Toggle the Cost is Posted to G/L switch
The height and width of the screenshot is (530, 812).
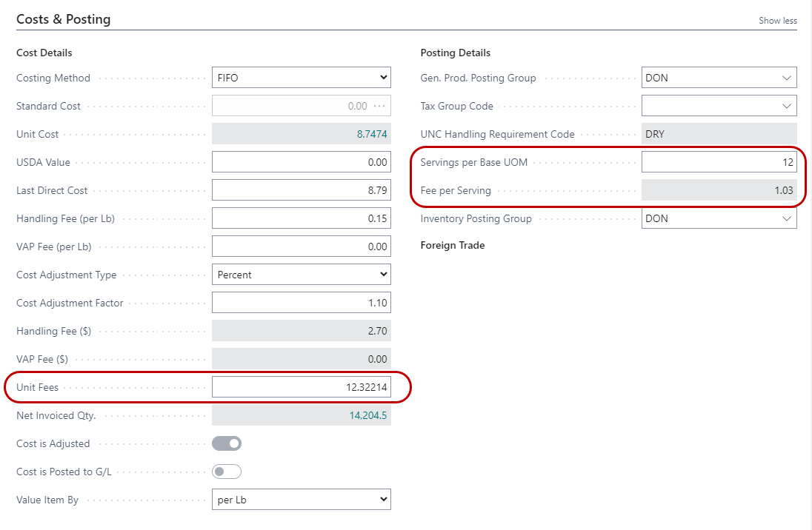[x=227, y=472]
